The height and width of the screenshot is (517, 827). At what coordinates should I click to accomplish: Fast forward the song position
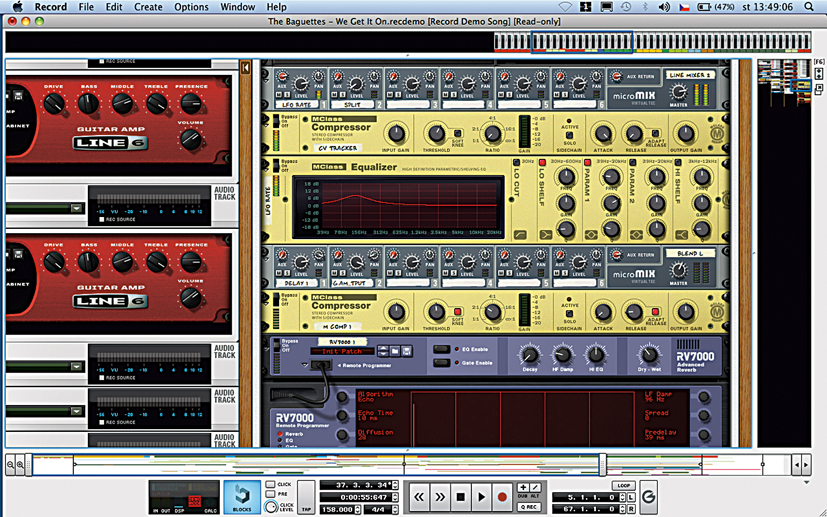(x=440, y=497)
